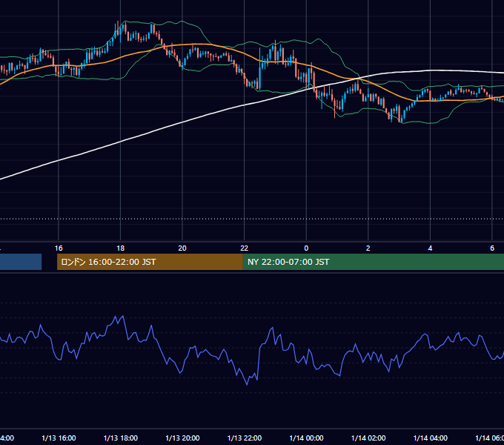Click the blue session bar before ロンドン
This screenshot has width=504, height=445.
[x=21, y=262]
